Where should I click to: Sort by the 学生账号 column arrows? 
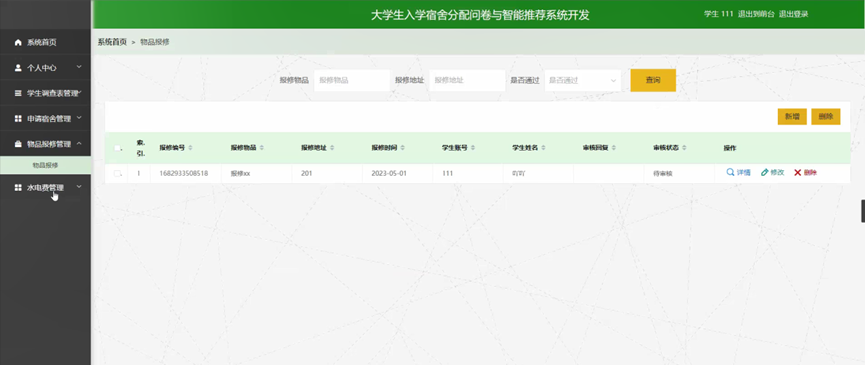[473, 148]
